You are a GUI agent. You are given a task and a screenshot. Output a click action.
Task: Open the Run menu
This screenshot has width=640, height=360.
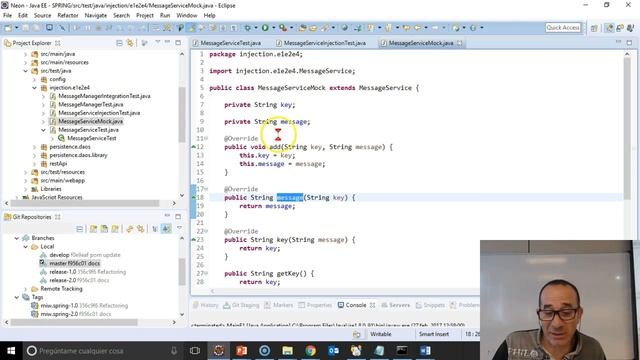pyautogui.click(x=165, y=15)
